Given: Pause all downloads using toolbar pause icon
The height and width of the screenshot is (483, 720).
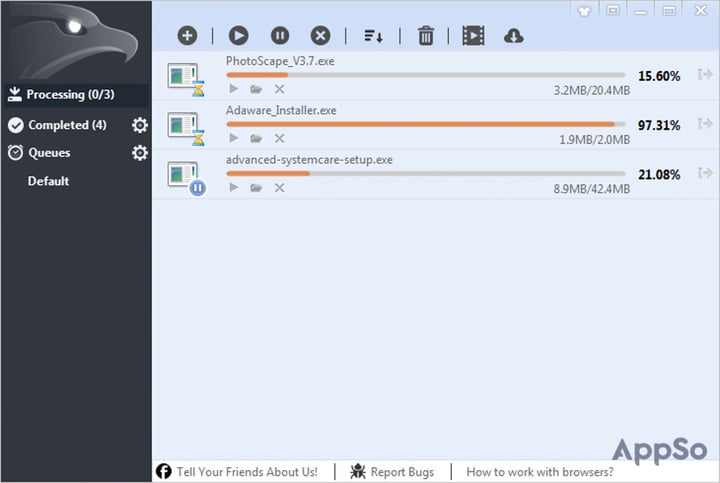Looking at the screenshot, I should (280, 36).
